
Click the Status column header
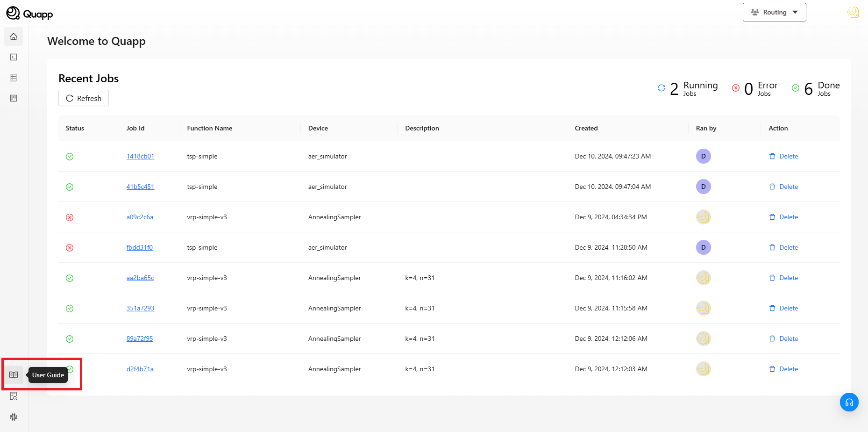(75, 128)
